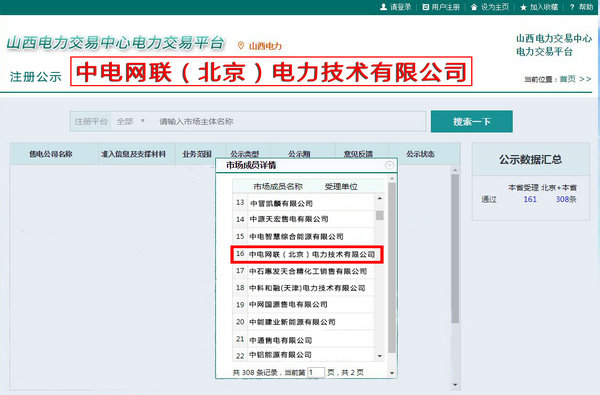Click inner list scroll up arrow
The height and width of the screenshot is (395, 600).
point(380,198)
